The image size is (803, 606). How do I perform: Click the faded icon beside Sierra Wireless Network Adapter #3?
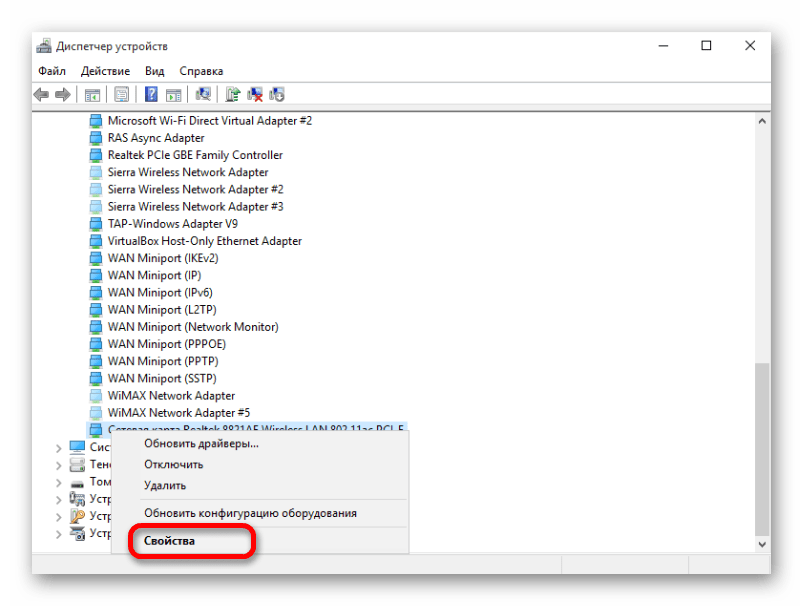[96, 206]
